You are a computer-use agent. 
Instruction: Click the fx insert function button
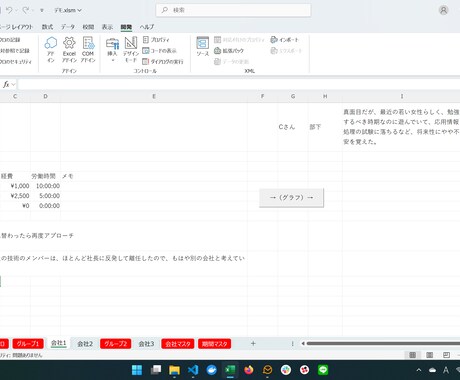point(6,84)
